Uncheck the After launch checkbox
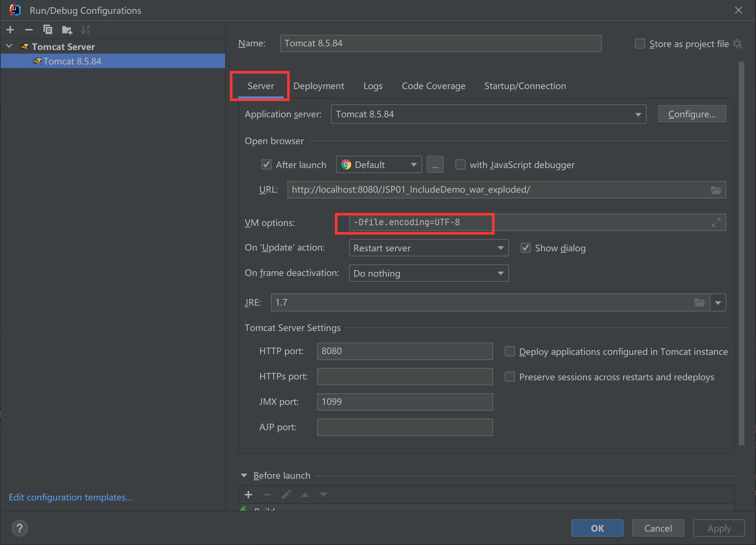Image resolution: width=756 pixels, height=545 pixels. point(266,165)
